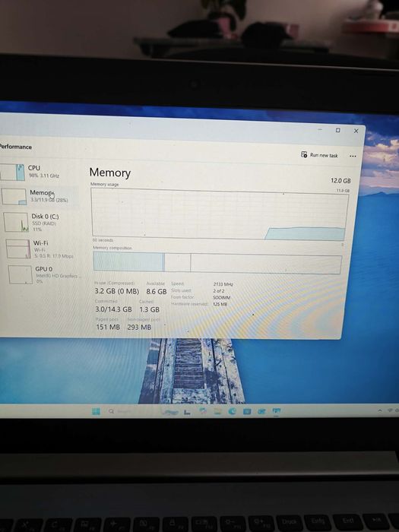Viewport: 399px width, 532px height.
Task: Open File Explorer from the taskbar
Action: [217, 412]
